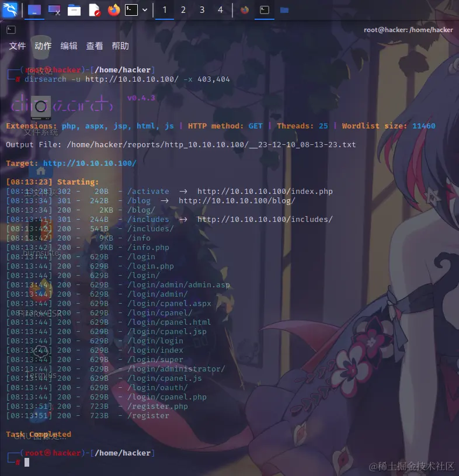Image resolution: width=459 pixels, height=476 pixels.
Task: Click the window title root@hacker: /home/hacker
Action: tap(408, 30)
